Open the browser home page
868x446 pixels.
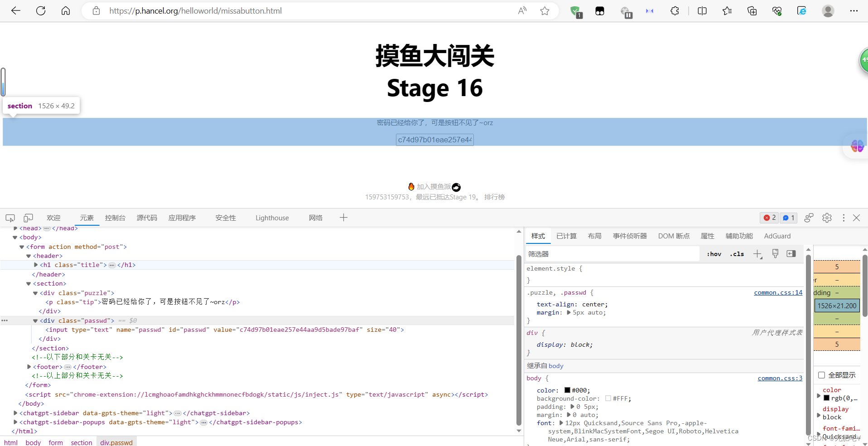(x=66, y=11)
